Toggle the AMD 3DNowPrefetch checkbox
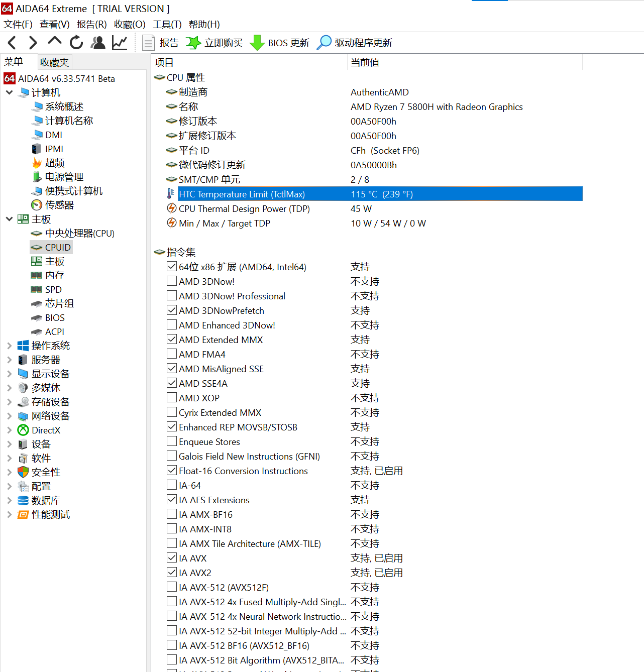Viewport: 644px width, 672px height. coord(172,310)
